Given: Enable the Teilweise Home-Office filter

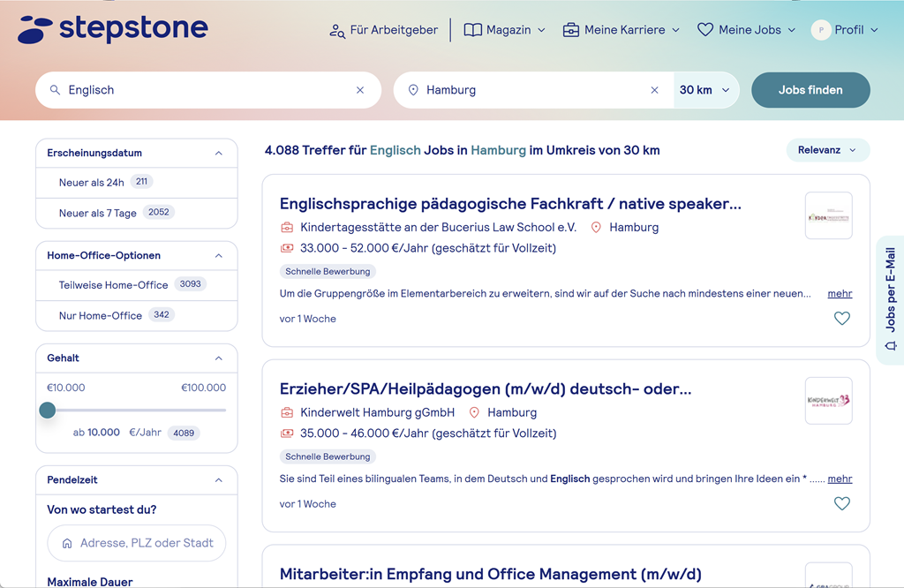Looking at the screenshot, I should click(113, 285).
